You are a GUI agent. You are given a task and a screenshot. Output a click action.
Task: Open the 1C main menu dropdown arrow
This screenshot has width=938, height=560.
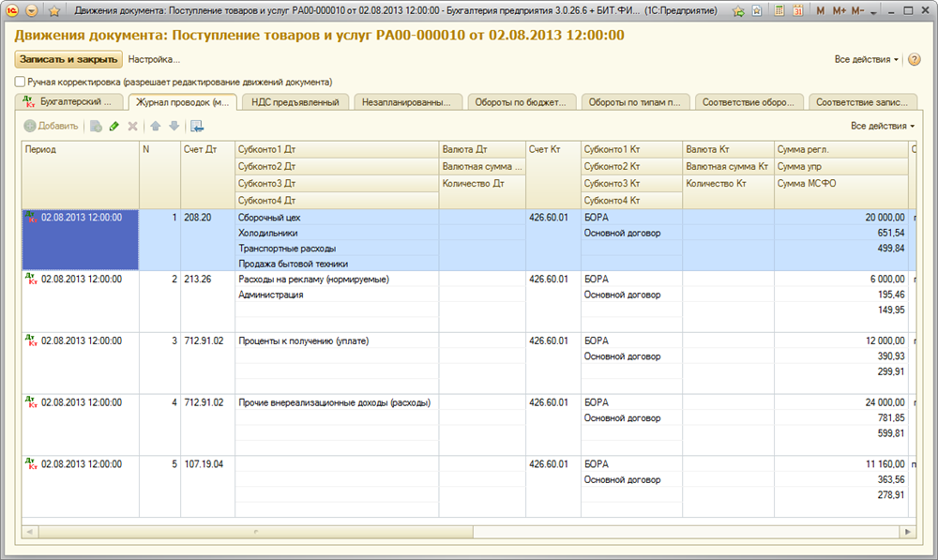point(32,11)
